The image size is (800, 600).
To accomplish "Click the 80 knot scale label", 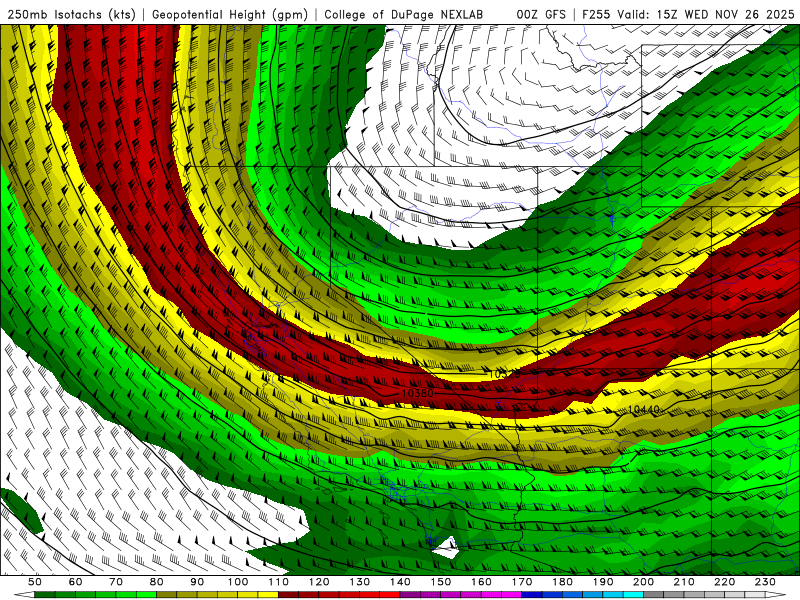I will click(157, 582).
